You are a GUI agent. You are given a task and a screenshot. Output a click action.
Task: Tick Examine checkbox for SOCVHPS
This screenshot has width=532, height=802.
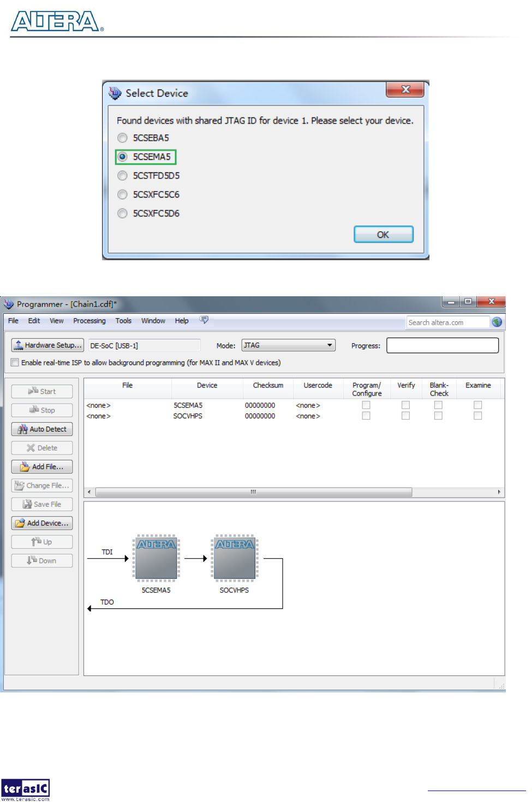(478, 416)
